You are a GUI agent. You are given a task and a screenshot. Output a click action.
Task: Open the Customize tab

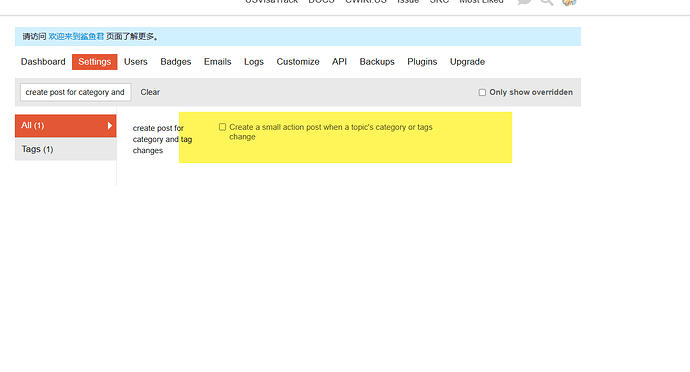(298, 62)
